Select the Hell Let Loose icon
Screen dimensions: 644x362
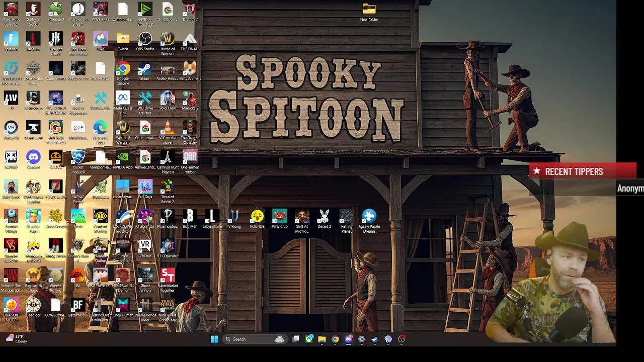(x=55, y=43)
